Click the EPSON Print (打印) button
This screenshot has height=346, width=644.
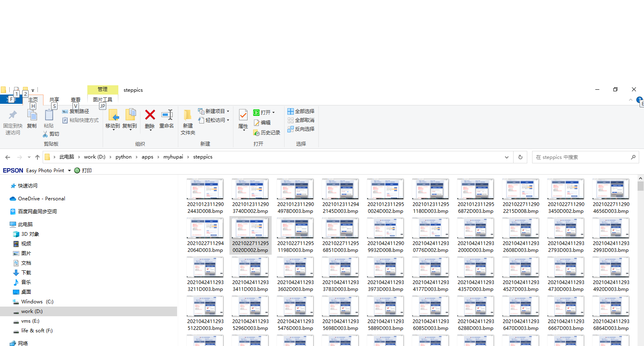[83, 171]
